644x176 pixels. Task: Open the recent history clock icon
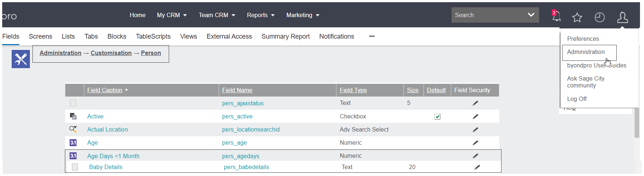[600, 17]
